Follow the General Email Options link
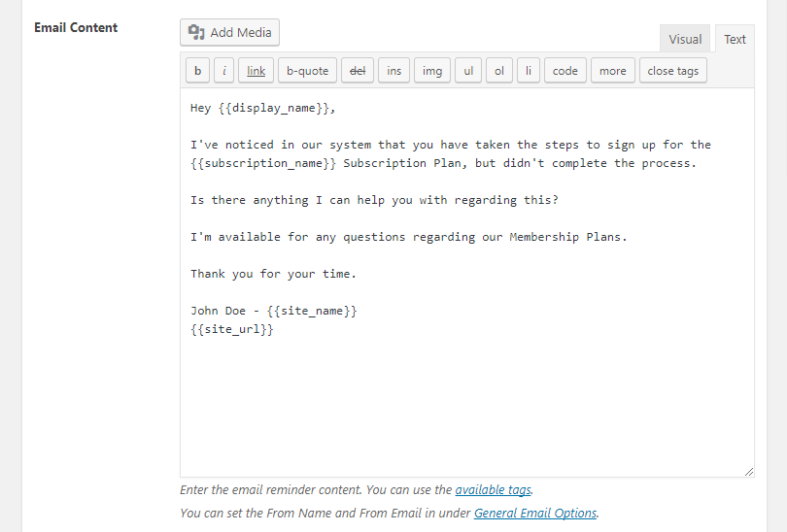 pos(535,513)
